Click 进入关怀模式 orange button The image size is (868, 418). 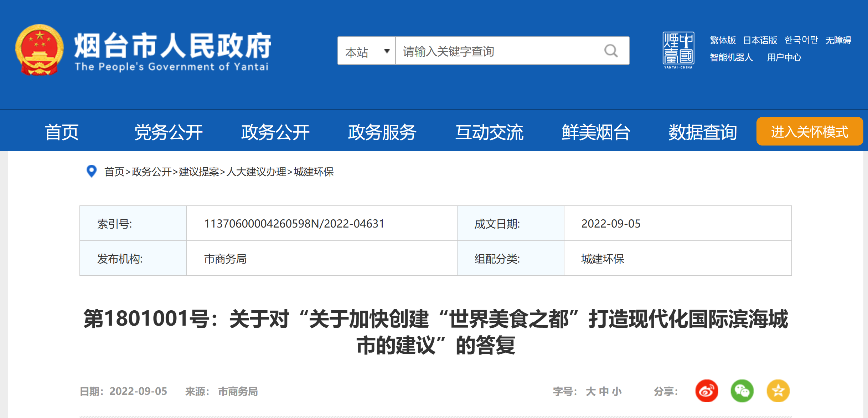(809, 132)
